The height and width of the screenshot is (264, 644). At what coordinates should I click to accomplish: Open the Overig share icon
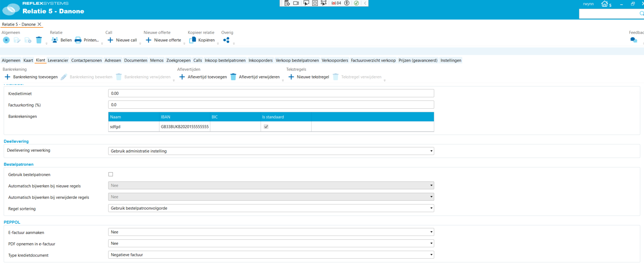pos(226,40)
